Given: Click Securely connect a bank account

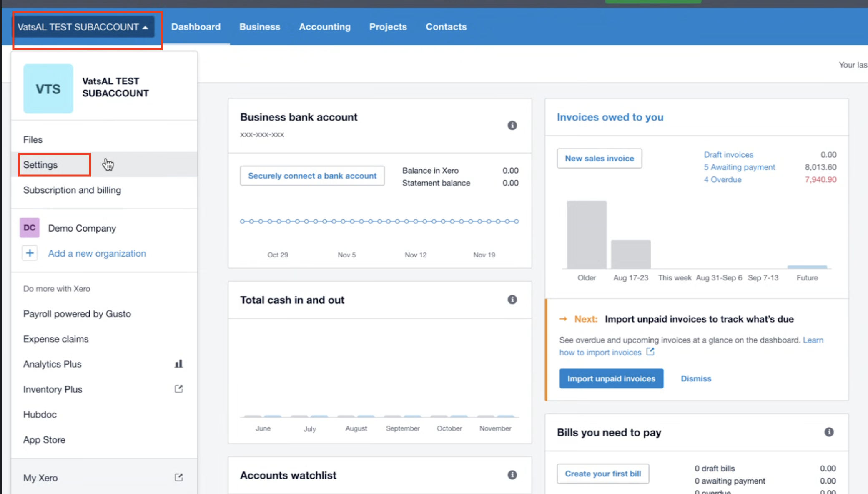Looking at the screenshot, I should pos(312,176).
